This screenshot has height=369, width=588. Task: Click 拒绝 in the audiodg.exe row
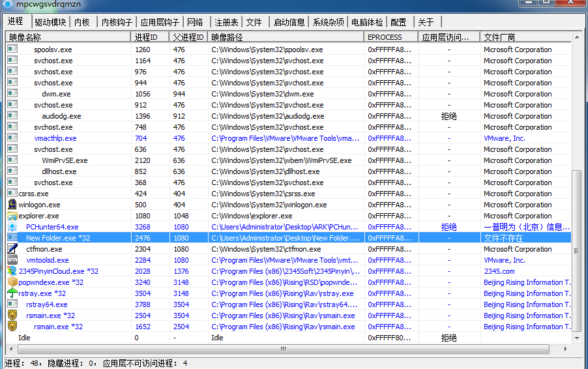point(449,116)
